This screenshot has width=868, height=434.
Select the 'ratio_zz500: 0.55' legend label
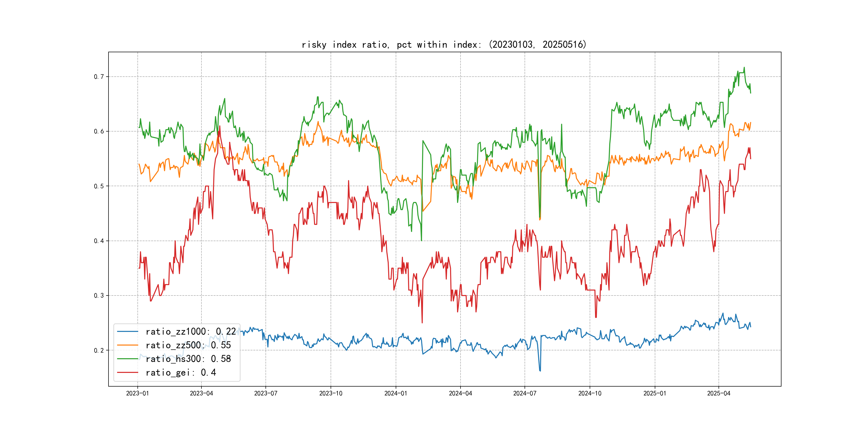coord(188,345)
